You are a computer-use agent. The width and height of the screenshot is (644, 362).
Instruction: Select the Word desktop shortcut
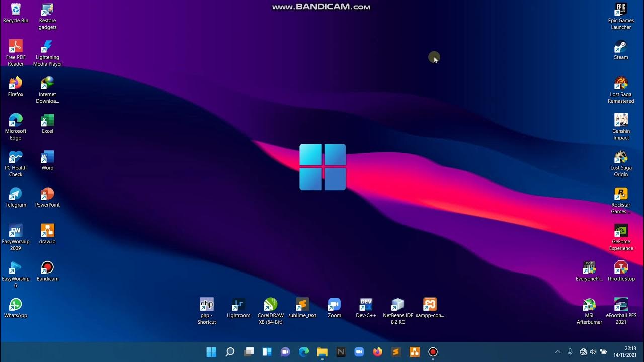[47, 160]
